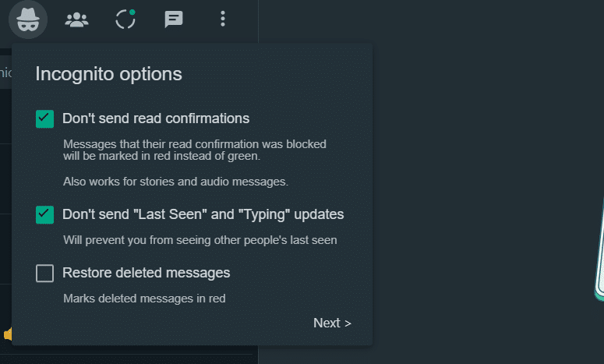
Task: Go to Next page of options
Action: tap(332, 323)
